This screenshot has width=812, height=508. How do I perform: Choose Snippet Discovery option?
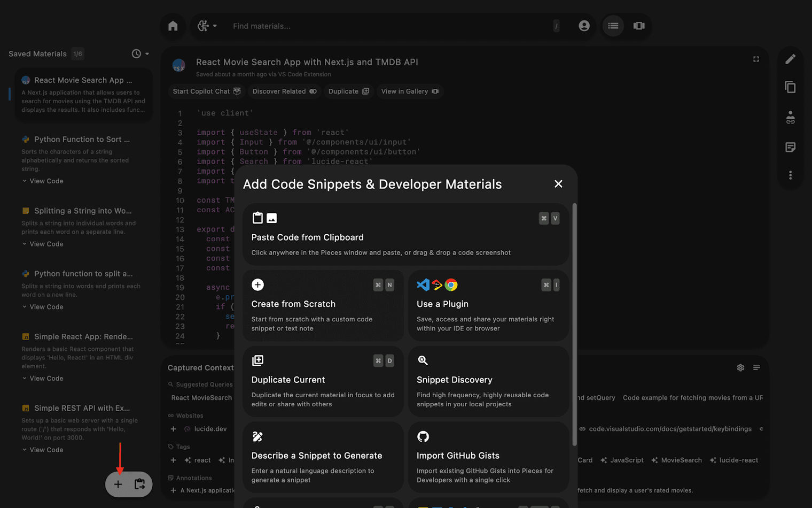488,381
